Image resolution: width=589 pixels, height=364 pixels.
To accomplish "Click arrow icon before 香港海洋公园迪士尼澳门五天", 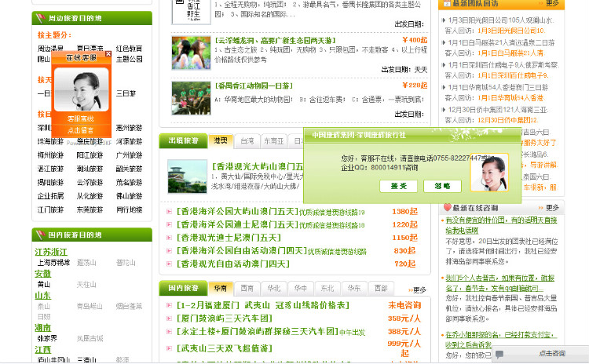I will point(170,225).
